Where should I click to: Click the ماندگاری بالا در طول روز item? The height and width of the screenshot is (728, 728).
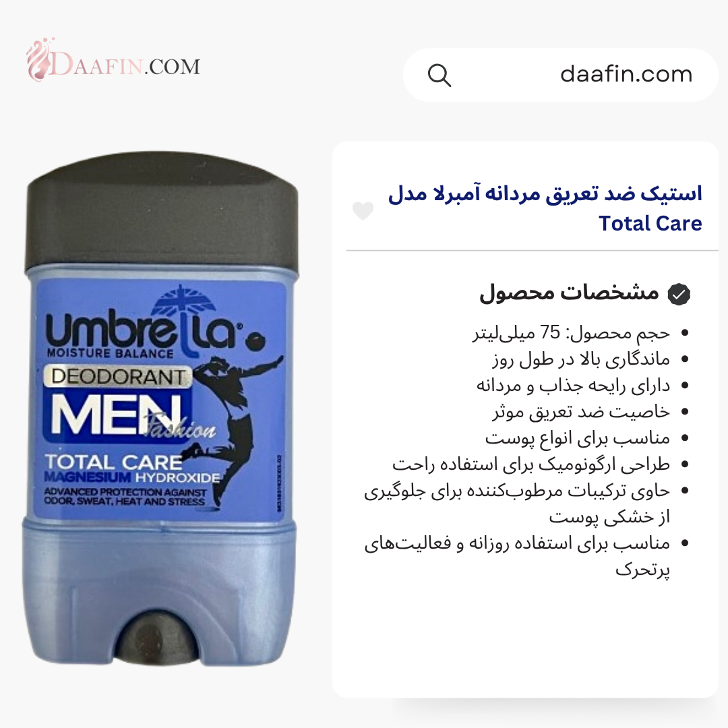[x=581, y=359]
